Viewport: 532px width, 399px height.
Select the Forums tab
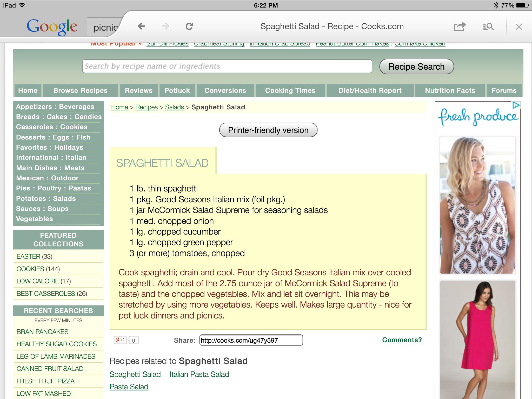503,90
